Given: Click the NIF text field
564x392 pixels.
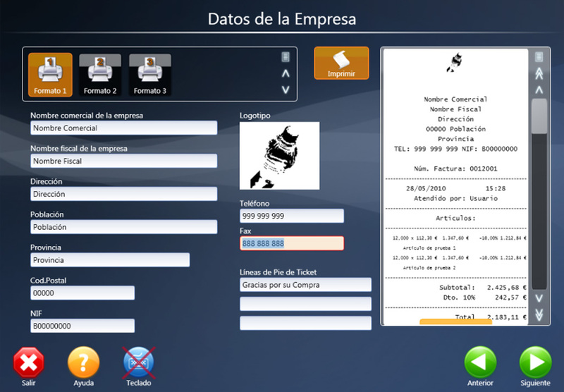Looking at the screenshot, I should point(82,326).
